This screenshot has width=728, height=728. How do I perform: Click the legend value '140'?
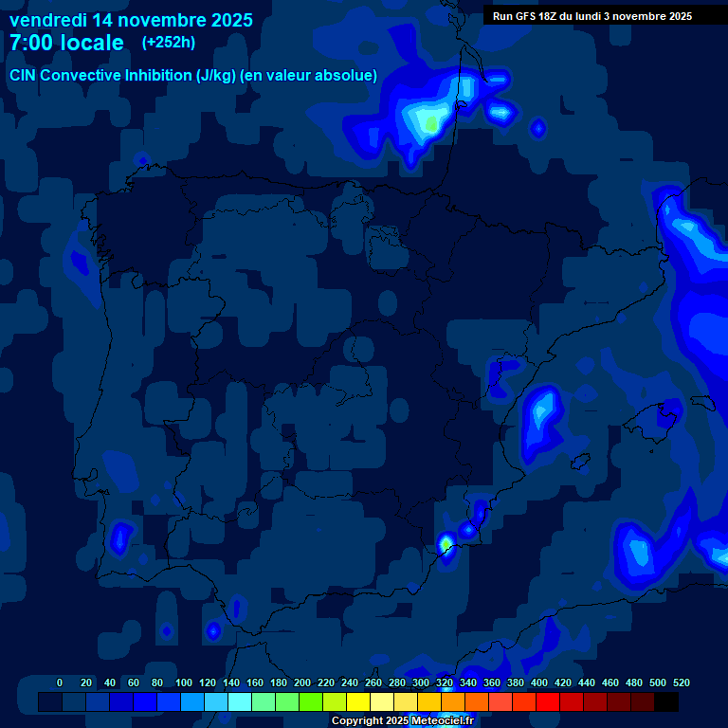pos(231,682)
